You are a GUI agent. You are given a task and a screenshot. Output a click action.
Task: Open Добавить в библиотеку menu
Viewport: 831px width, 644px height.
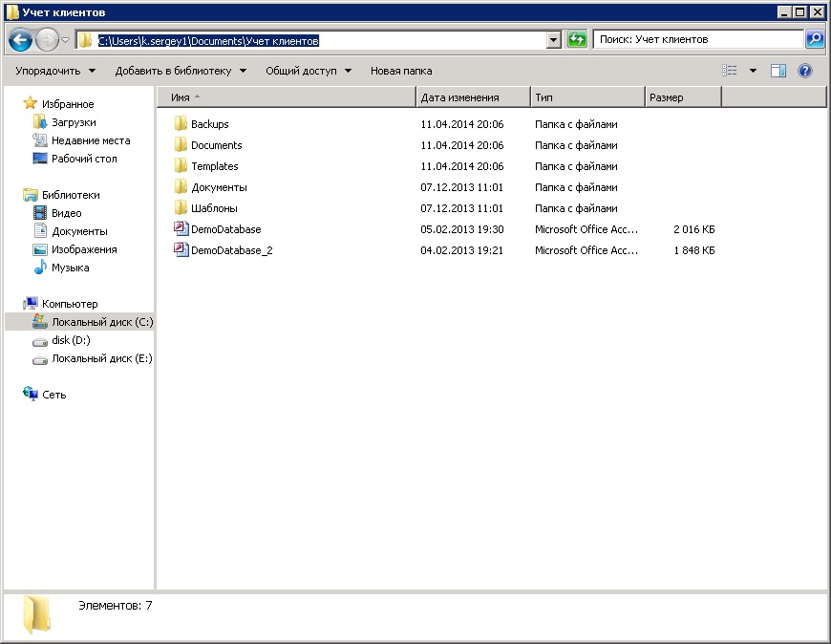(x=180, y=71)
